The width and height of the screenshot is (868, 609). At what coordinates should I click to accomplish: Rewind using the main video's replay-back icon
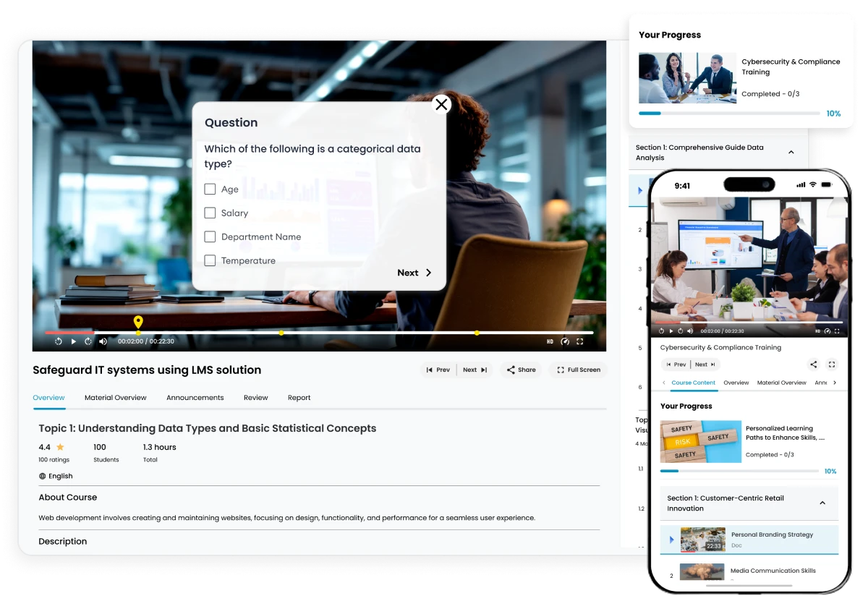(59, 341)
